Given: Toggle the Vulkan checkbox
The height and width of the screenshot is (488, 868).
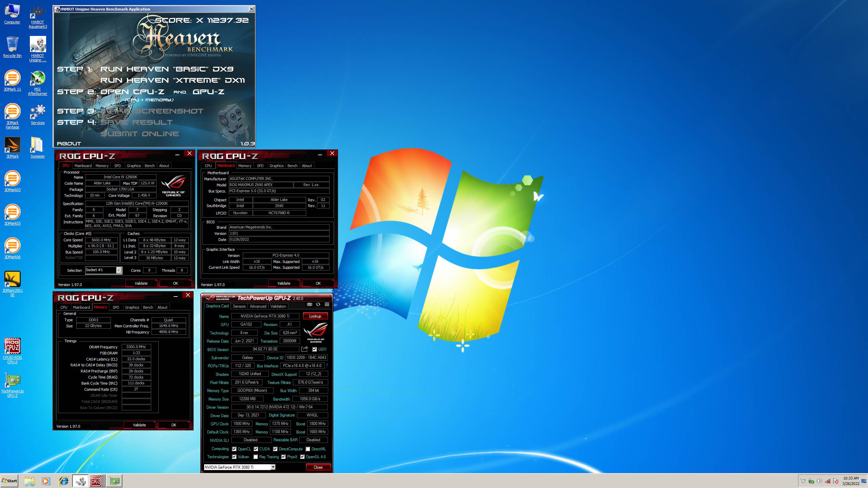Looking at the screenshot, I should pyautogui.click(x=234, y=457).
